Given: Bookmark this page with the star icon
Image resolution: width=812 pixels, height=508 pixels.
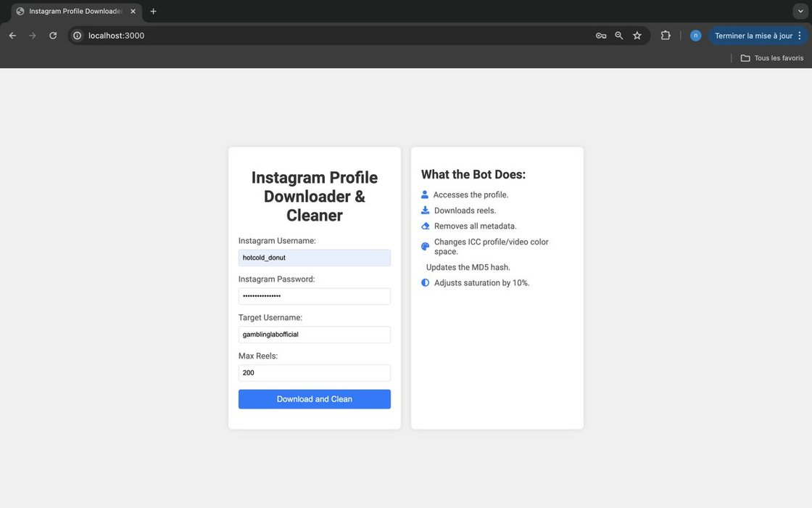Looking at the screenshot, I should (637, 36).
